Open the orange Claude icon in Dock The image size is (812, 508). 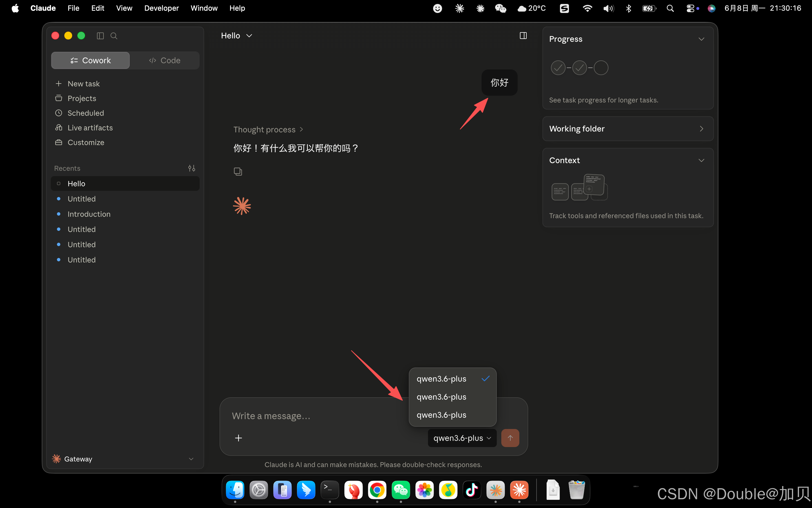[519, 490]
